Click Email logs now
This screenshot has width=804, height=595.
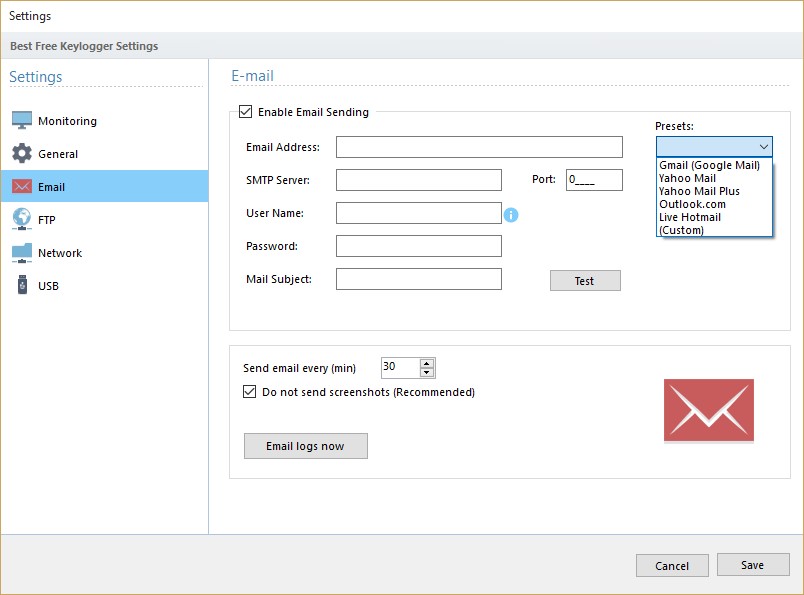305,446
